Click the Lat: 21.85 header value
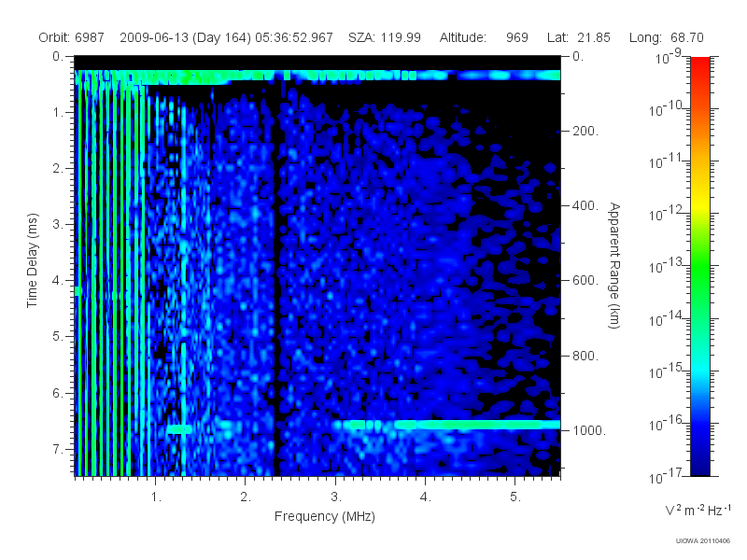 (x=578, y=37)
